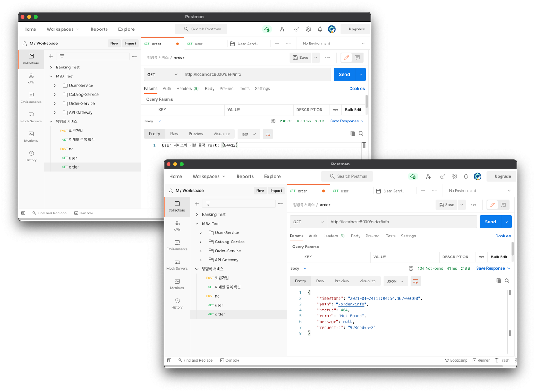Open Environments in back window sidebar
The image size is (535, 392).
(x=31, y=98)
